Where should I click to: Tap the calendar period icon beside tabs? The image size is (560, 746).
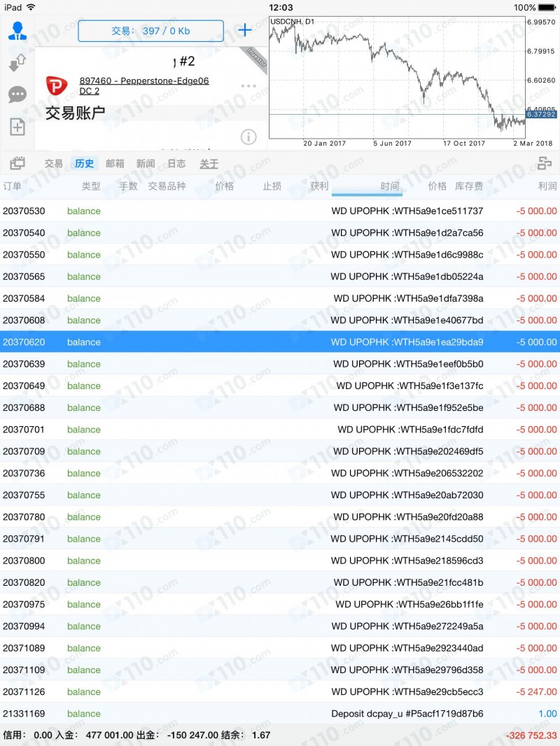point(17,164)
